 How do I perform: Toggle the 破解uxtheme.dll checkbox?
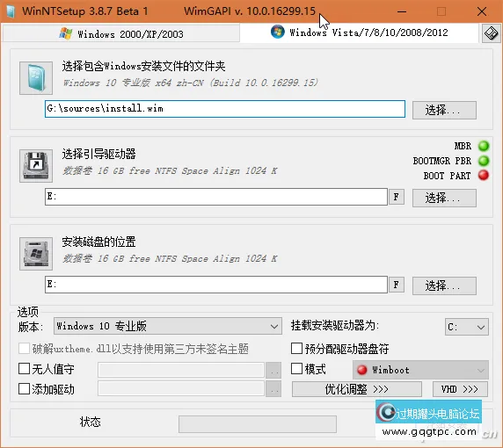[24, 349]
